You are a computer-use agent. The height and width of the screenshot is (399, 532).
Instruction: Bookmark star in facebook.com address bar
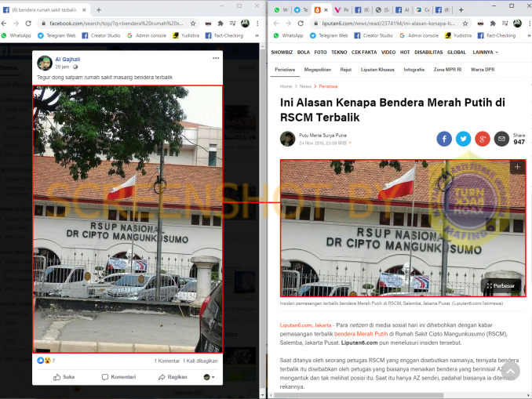click(193, 24)
